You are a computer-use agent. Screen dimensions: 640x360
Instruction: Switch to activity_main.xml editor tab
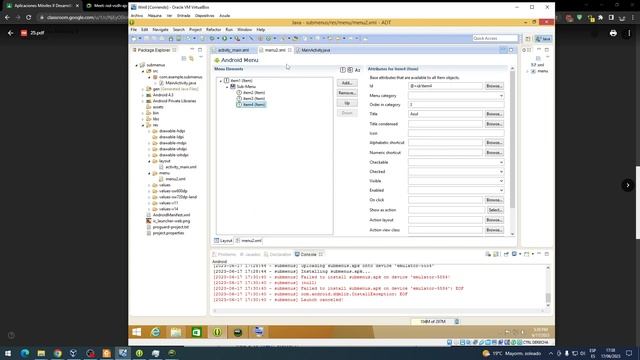[233, 50]
